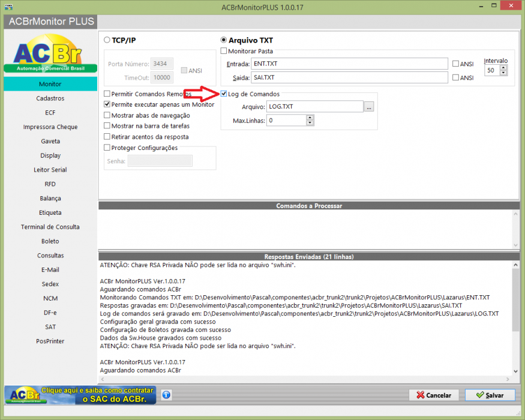Click the application icon in title bar

[8, 7]
